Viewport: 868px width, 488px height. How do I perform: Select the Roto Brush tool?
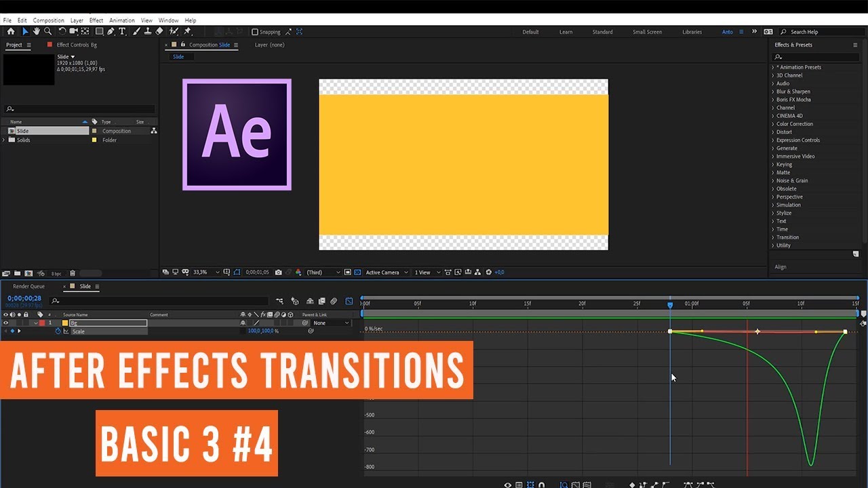pos(174,31)
